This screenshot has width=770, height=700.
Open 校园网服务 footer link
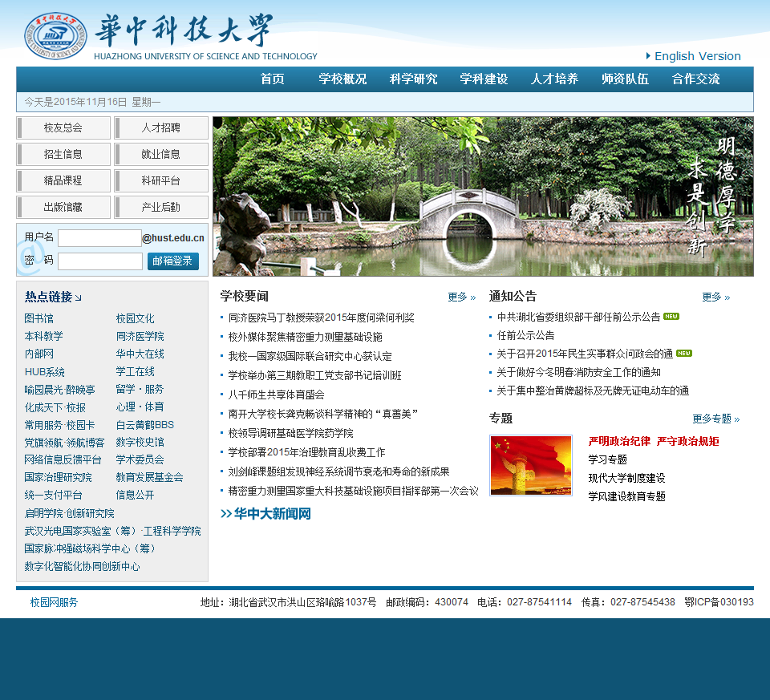click(54, 603)
